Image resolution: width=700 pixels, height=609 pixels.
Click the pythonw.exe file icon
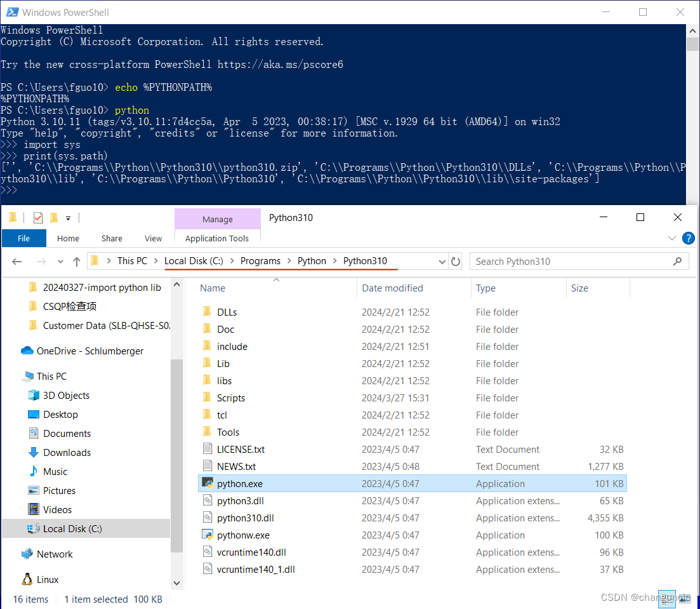click(207, 534)
